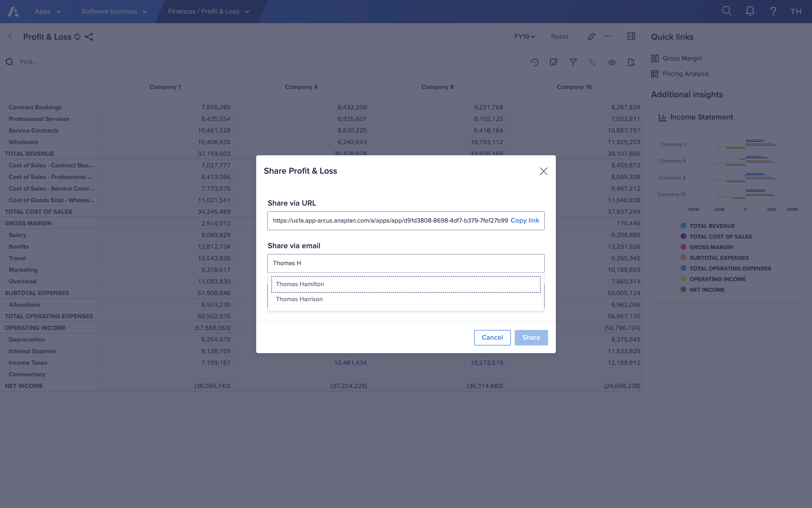Toggle TOTAL OPERATING EXPENSES legend entry
Screen dimensions: 812x508
(725, 269)
